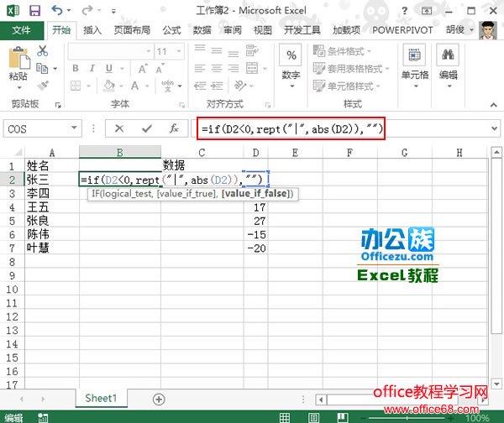Click the Cut scissors icon

[x=43, y=50]
